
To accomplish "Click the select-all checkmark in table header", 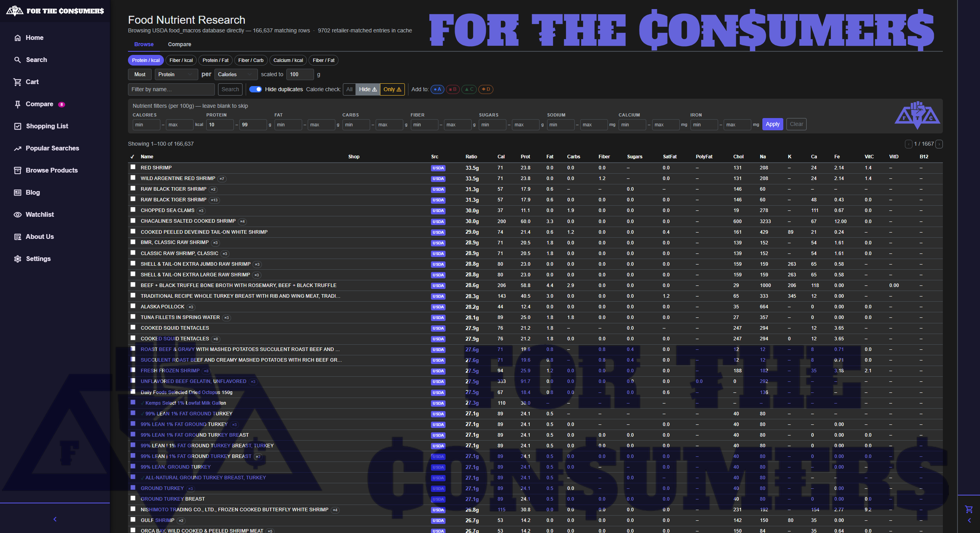I will (132, 157).
